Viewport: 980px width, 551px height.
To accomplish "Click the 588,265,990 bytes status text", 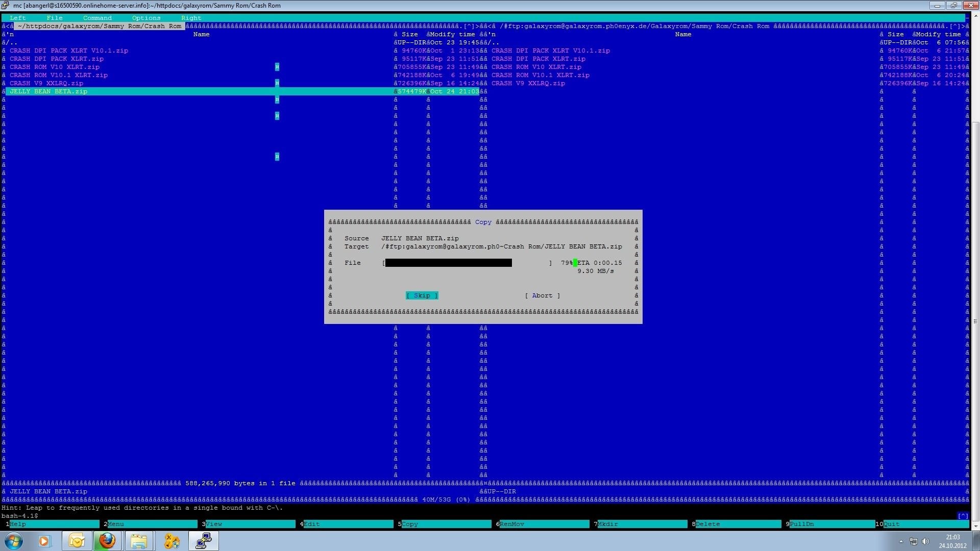I will pyautogui.click(x=240, y=483).
